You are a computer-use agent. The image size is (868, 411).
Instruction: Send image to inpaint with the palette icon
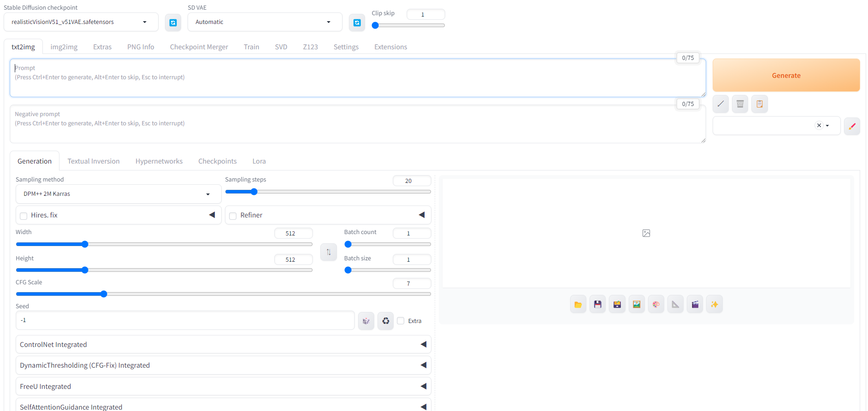click(656, 304)
